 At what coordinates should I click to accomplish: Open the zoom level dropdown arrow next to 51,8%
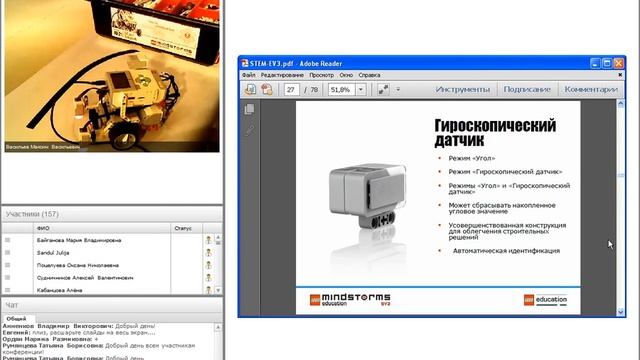pos(361,89)
